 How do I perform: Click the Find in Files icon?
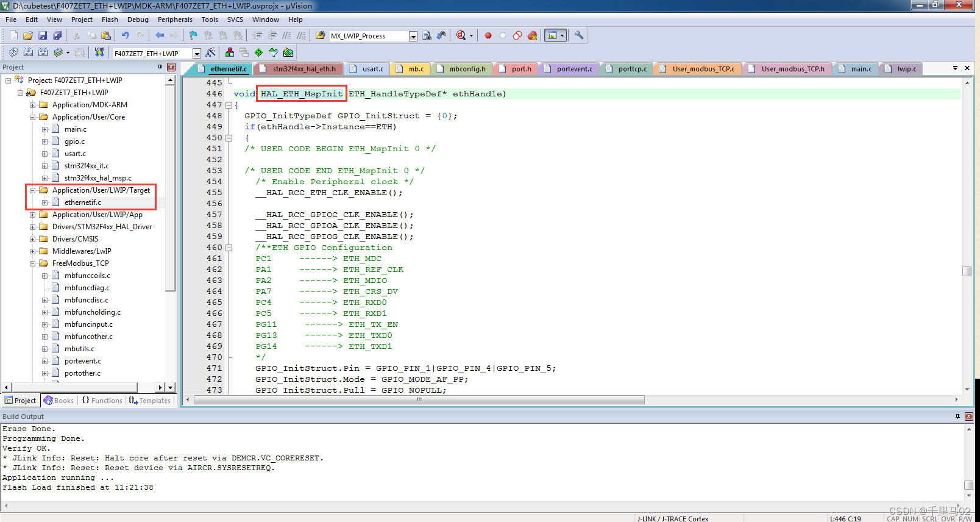pyautogui.click(x=320, y=35)
